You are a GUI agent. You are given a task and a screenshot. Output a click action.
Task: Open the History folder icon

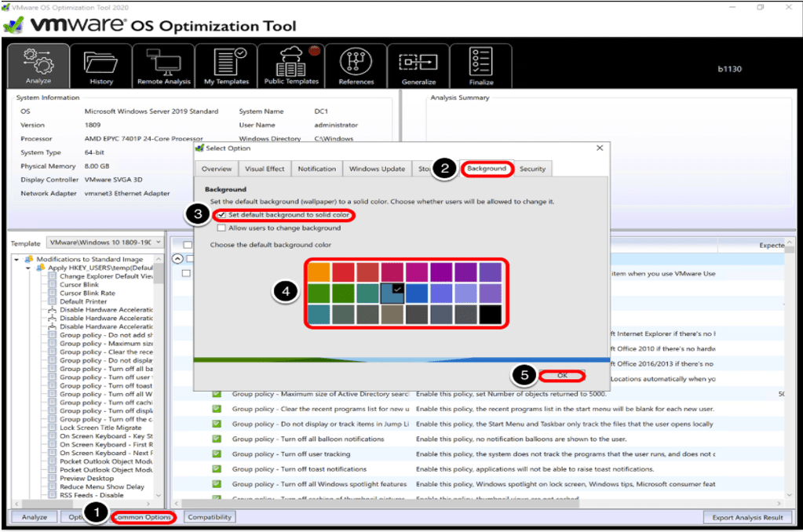[x=100, y=66]
